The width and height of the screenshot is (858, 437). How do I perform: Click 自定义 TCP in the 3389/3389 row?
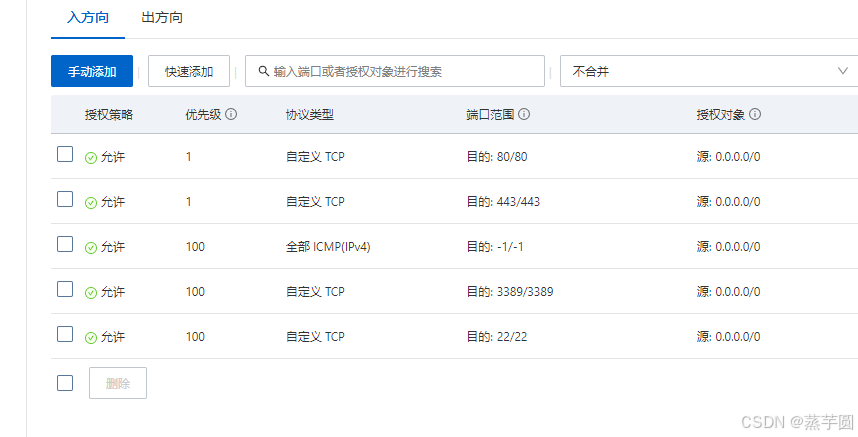pos(315,292)
